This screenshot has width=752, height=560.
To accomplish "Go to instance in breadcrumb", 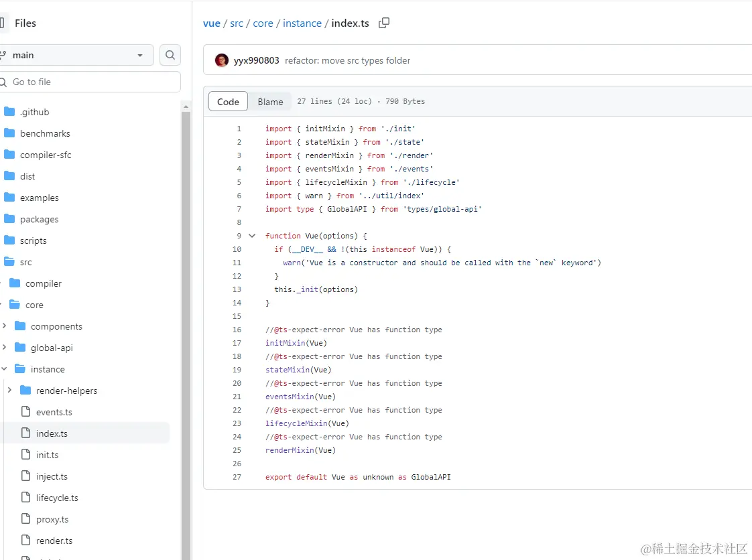I will click(302, 23).
